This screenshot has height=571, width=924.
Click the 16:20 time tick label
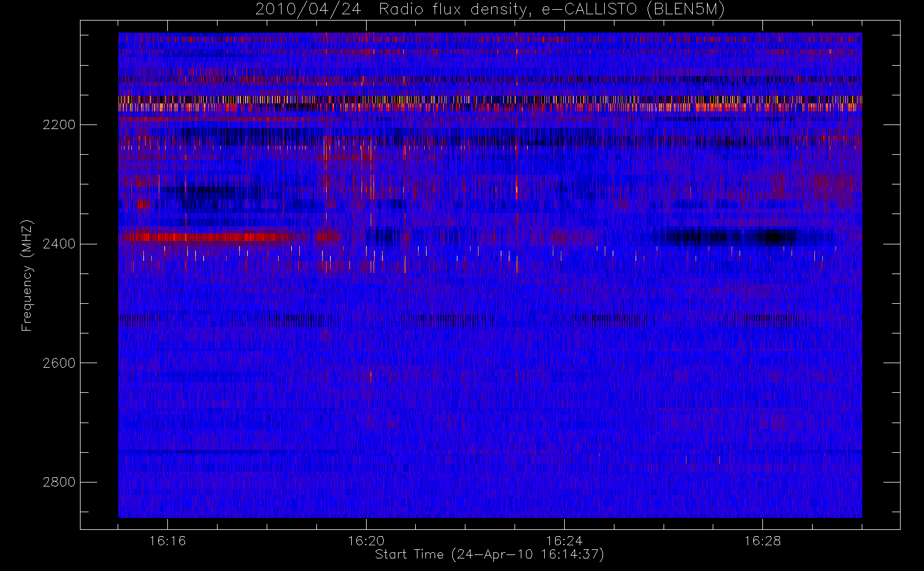[366, 540]
